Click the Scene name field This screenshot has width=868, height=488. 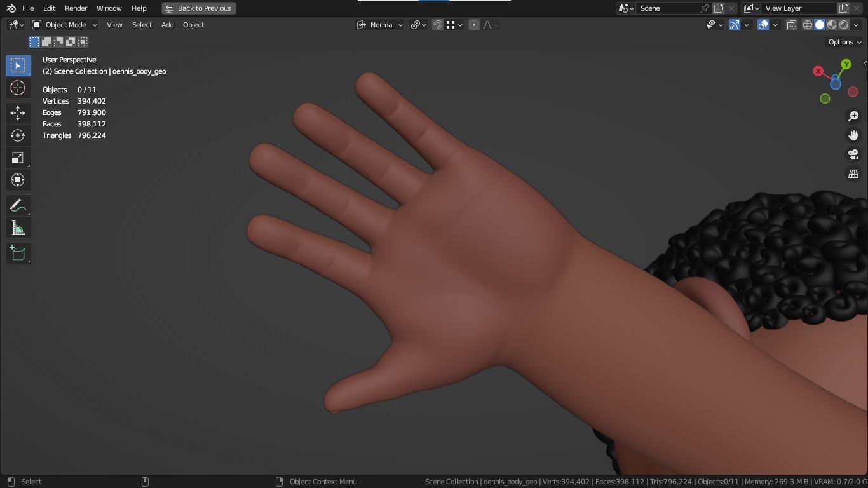point(667,8)
